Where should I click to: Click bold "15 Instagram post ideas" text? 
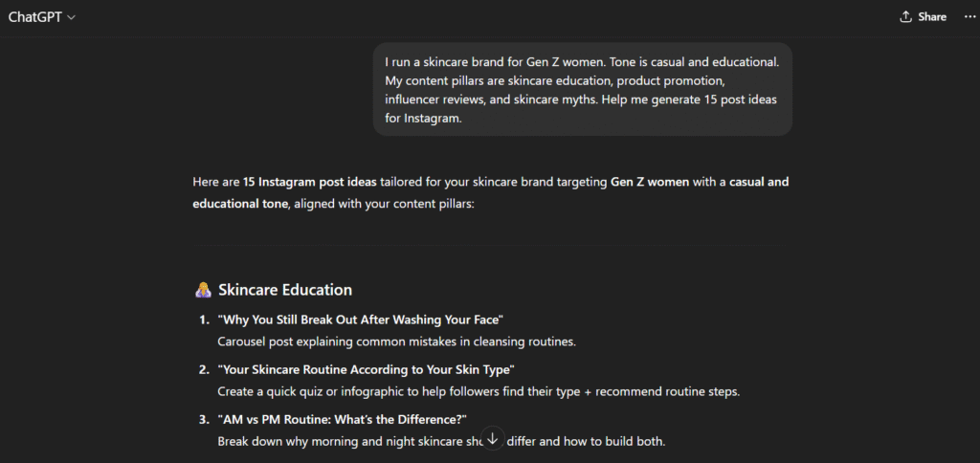tap(309, 181)
